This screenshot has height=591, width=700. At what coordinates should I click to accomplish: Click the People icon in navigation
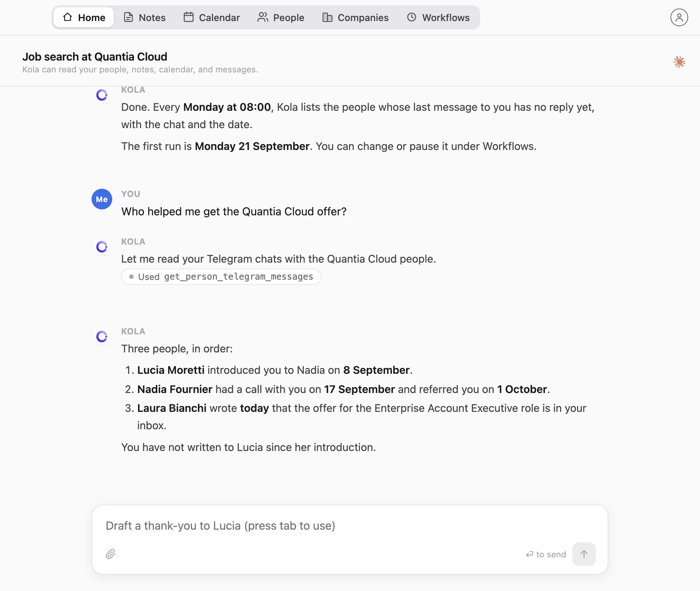click(262, 17)
